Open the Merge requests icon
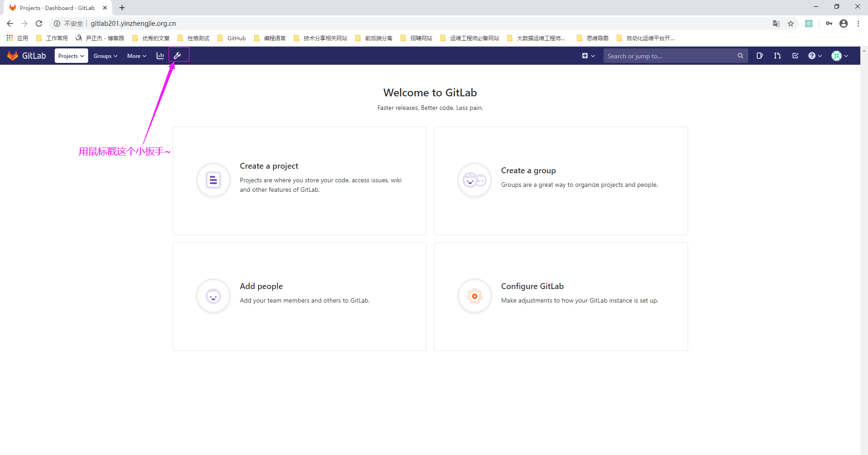The image size is (868, 455). (x=777, y=56)
